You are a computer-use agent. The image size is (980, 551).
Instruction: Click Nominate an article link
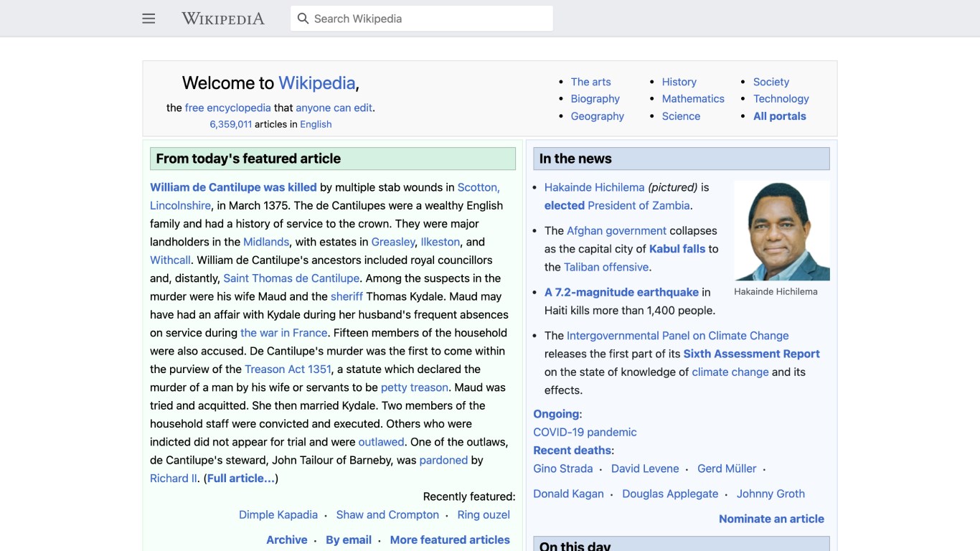tap(771, 519)
